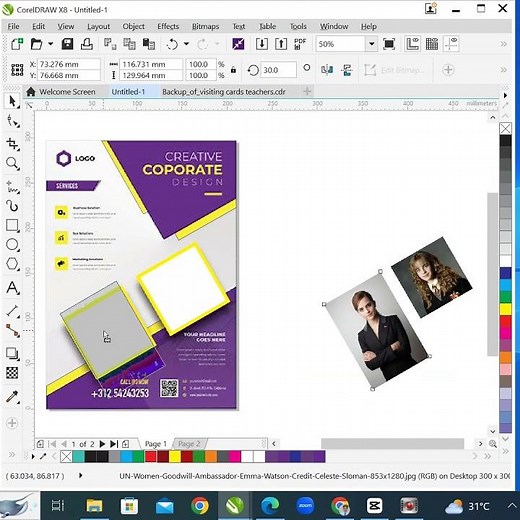Open the Bitmaps menu
Screen dimensions: 520x520
click(205, 26)
